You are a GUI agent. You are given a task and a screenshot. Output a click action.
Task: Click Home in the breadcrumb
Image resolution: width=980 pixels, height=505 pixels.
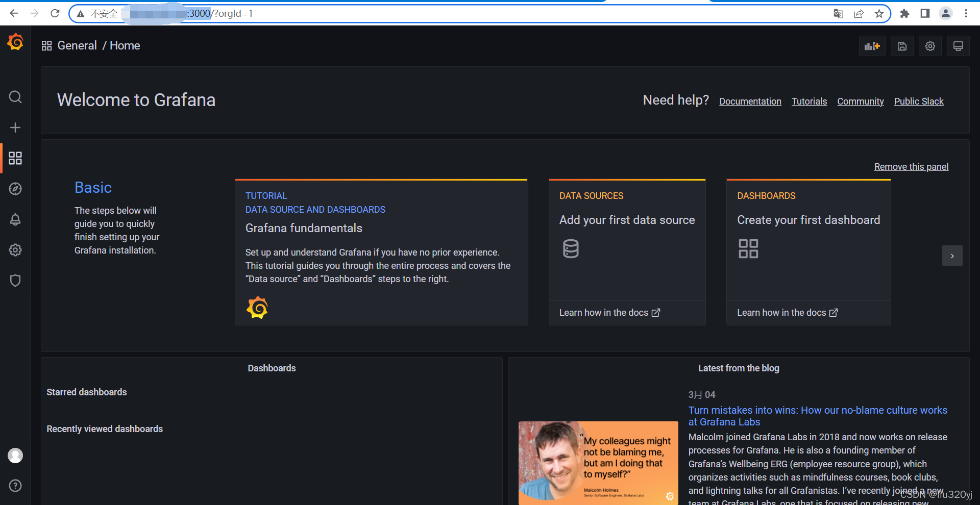click(x=125, y=46)
